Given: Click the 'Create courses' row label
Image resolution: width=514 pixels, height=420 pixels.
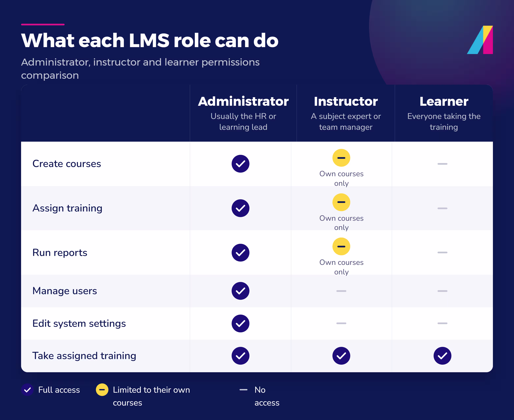Looking at the screenshot, I should coord(67,164).
